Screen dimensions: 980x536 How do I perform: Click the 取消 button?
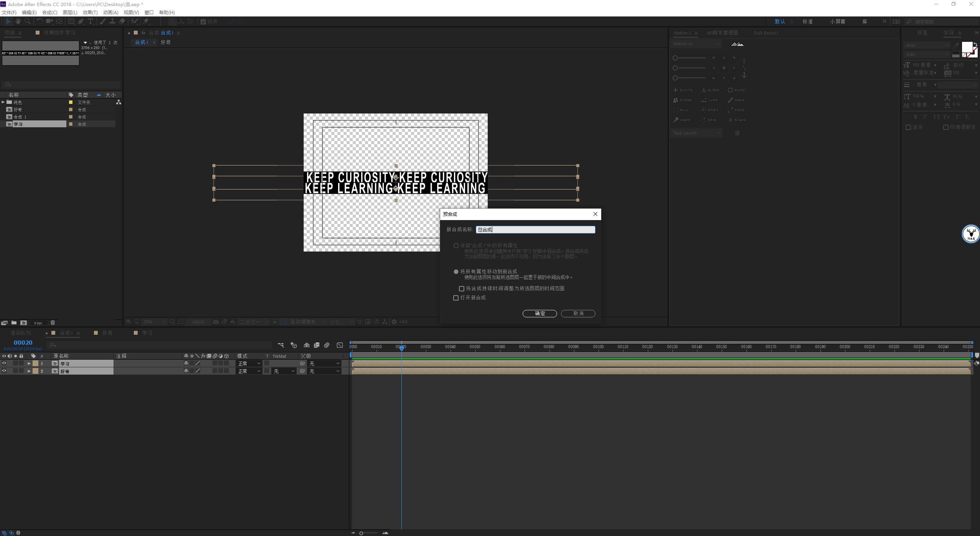click(x=578, y=314)
